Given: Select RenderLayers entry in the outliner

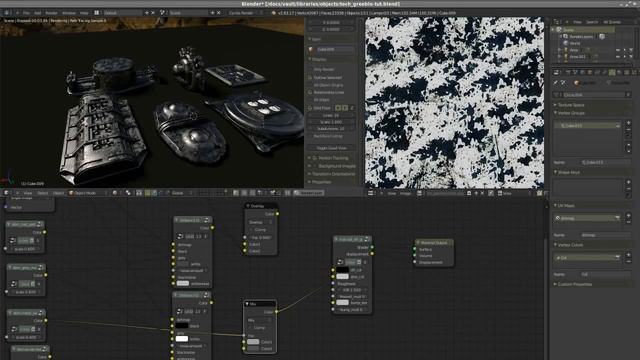Looking at the screenshot, I should click(x=581, y=36).
